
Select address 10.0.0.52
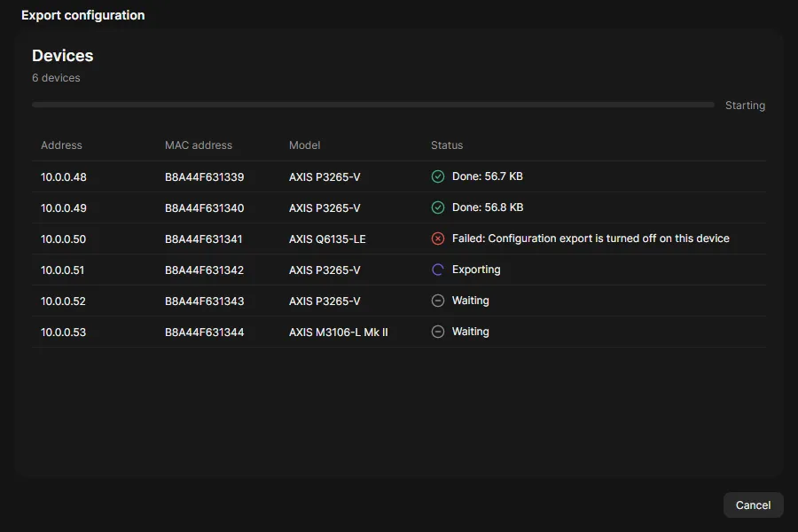coord(63,301)
